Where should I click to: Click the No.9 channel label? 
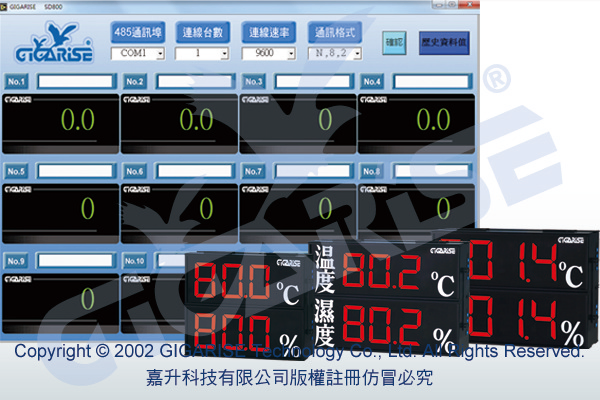coord(17,261)
